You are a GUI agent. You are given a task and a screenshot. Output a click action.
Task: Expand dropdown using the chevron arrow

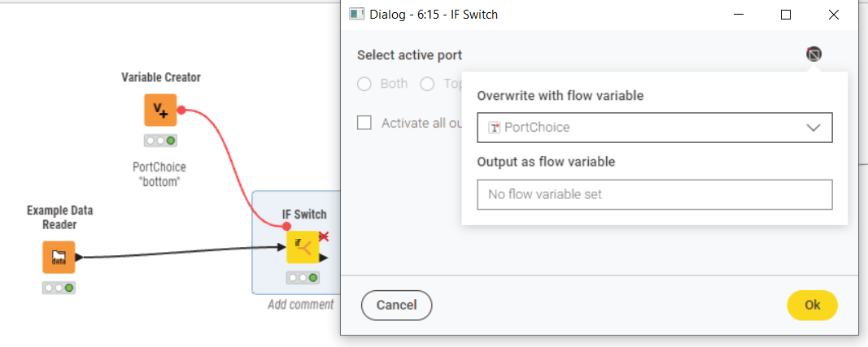(x=813, y=128)
